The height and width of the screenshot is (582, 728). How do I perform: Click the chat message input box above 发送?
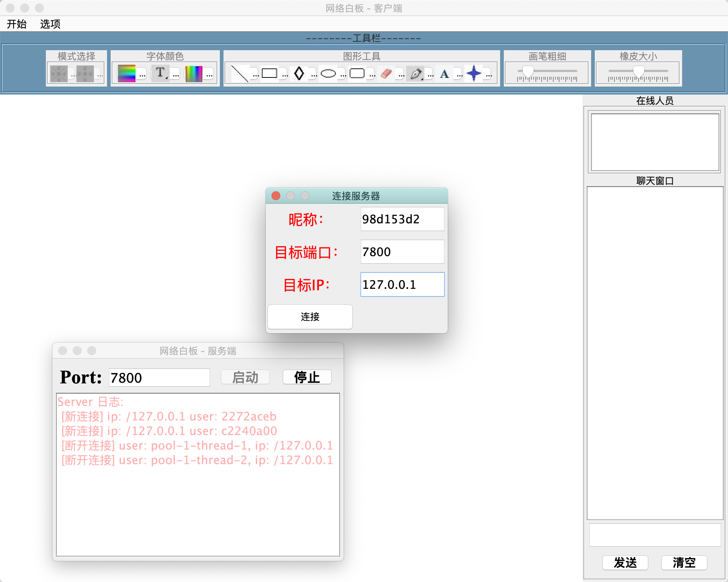pos(655,535)
